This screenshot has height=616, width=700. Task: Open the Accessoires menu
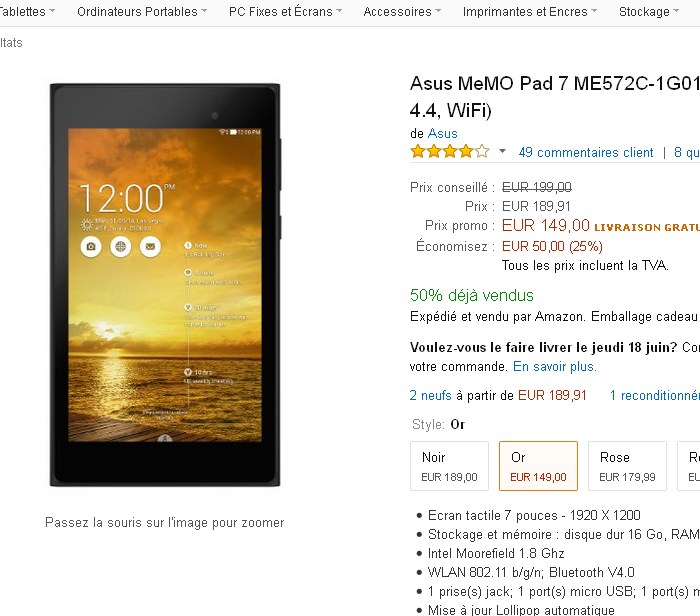tap(402, 12)
